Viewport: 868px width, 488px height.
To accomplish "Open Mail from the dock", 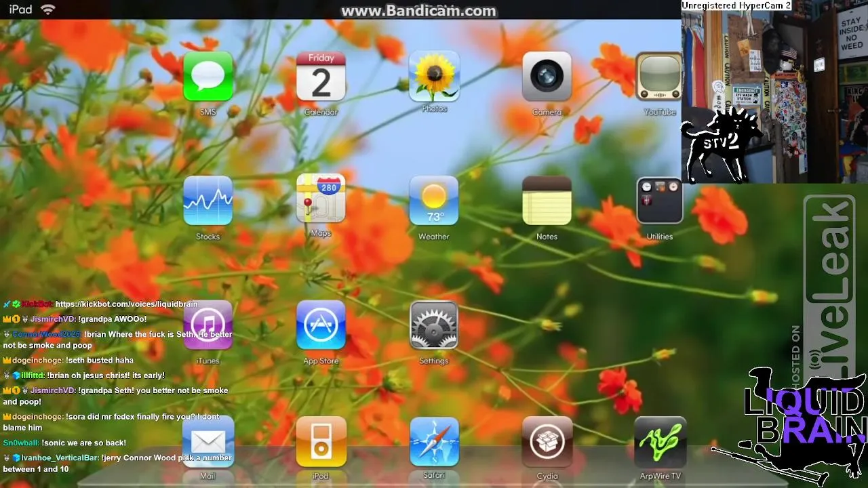I will [208, 442].
